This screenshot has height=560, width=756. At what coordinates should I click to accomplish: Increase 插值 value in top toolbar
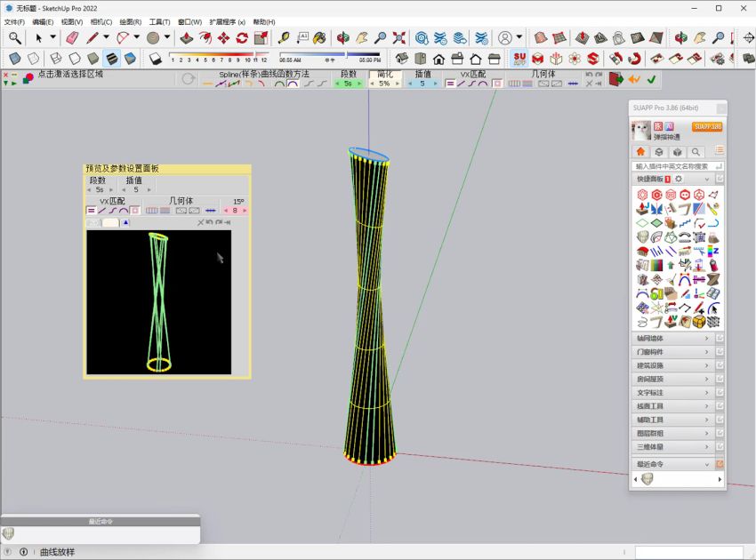[x=435, y=84]
